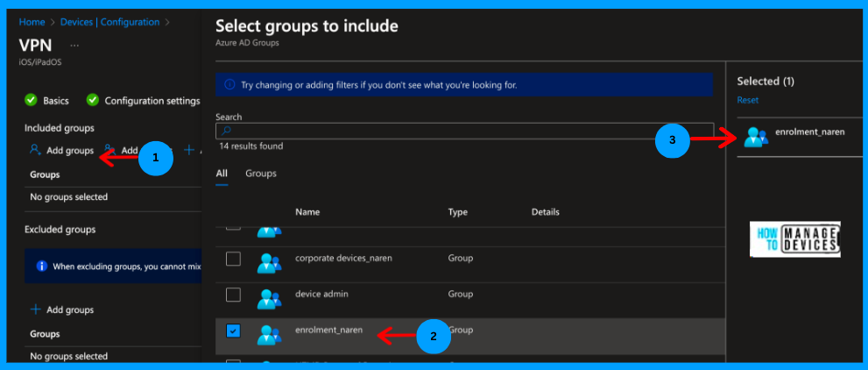Screen dimensions: 868x370
Task: Click the person icon beside included Add groups
Action: [x=35, y=150]
